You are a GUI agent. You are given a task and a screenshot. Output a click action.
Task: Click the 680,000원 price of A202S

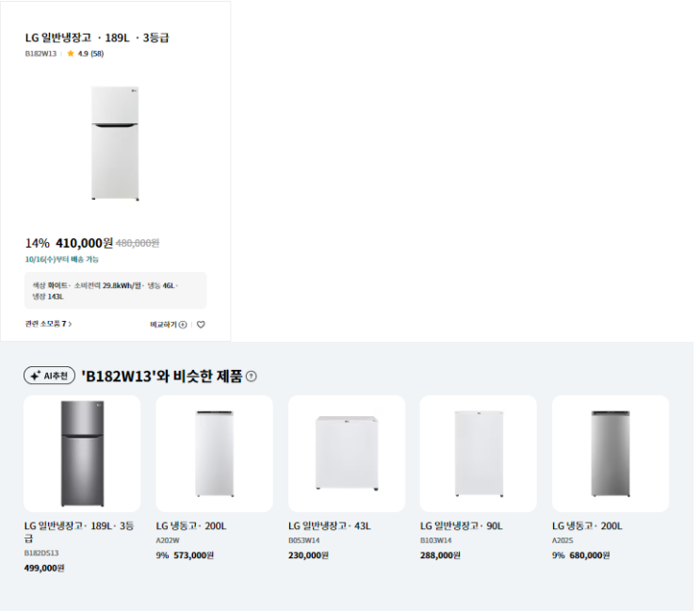coord(589,555)
